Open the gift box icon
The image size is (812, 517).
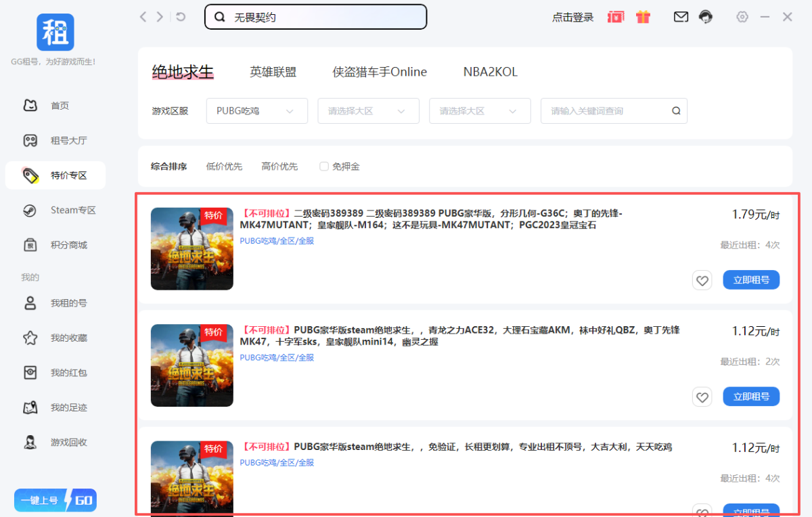643,17
